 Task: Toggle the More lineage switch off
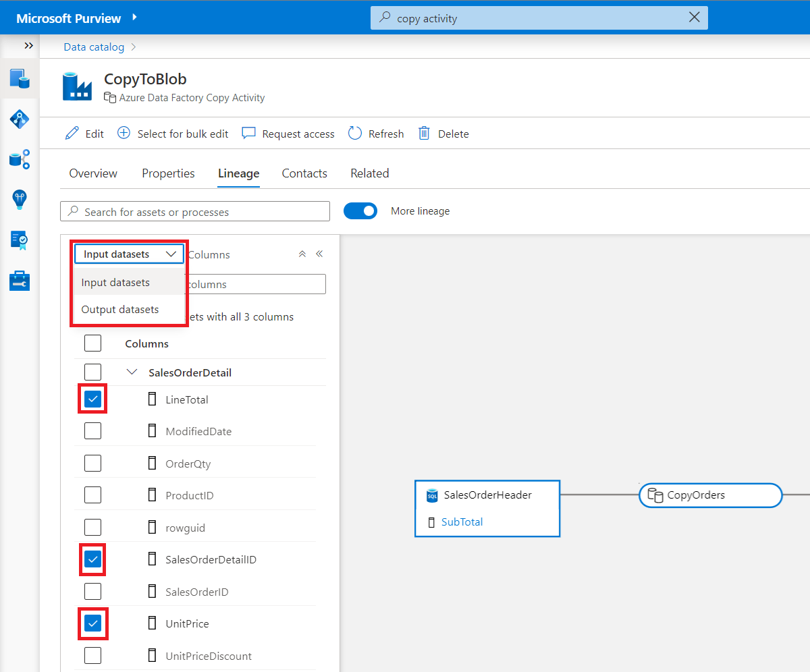click(x=360, y=211)
